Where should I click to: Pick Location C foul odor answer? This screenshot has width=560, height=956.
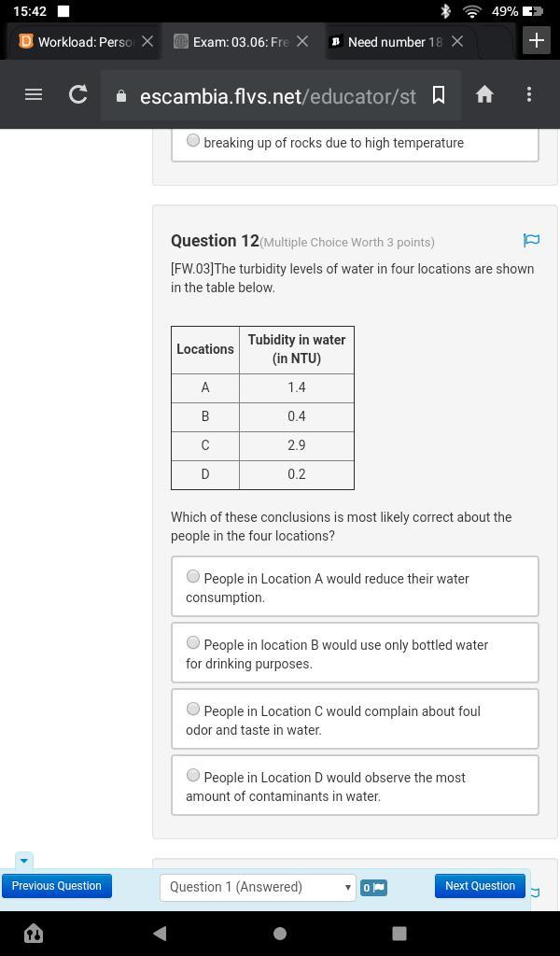point(193,710)
